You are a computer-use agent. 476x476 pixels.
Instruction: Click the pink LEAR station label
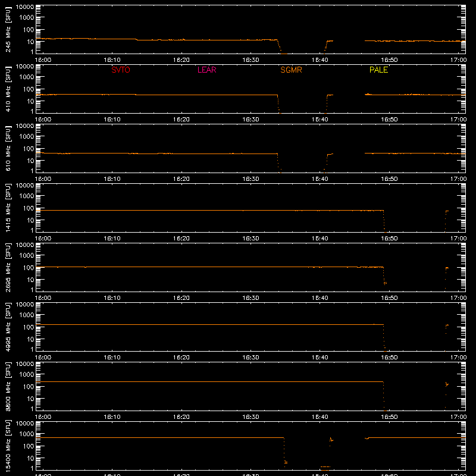pyautogui.click(x=206, y=70)
